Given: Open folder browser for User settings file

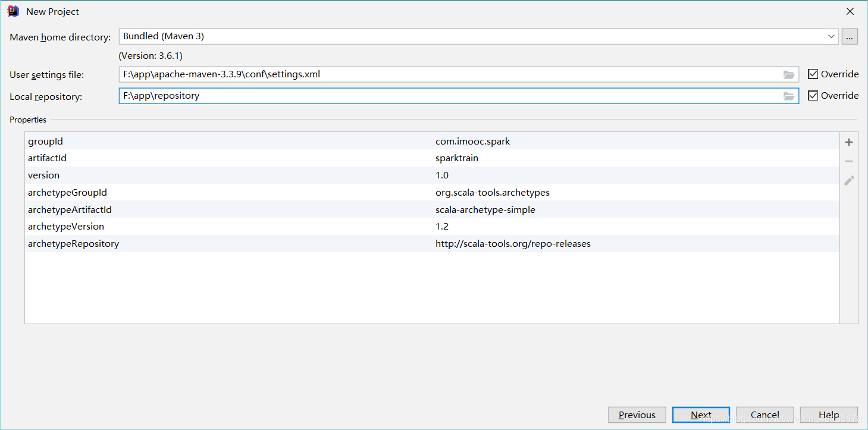Looking at the screenshot, I should pos(789,74).
